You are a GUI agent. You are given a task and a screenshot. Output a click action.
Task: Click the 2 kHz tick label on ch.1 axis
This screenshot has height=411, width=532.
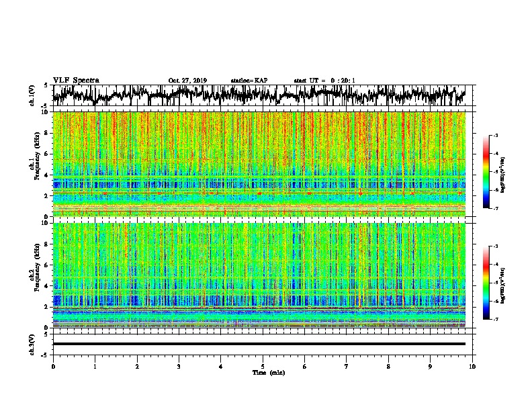click(x=46, y=196)
